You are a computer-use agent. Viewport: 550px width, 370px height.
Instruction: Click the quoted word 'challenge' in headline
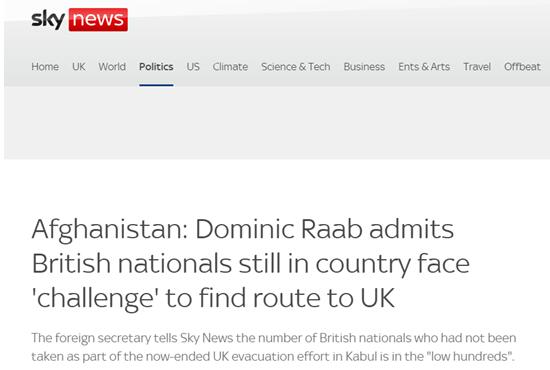click(x=95, y=298)
